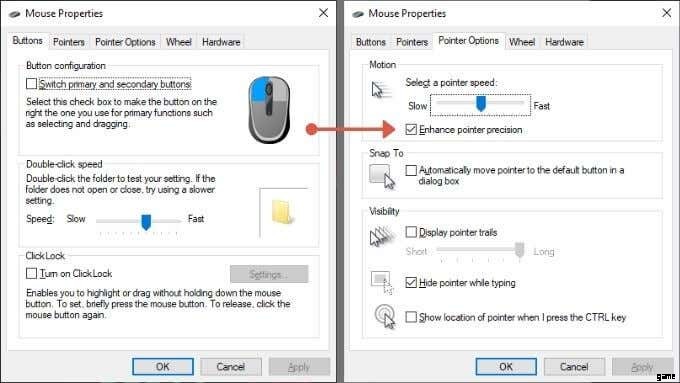
Task: Check Show location of pointer with CTRL
Action: point(411,317)
